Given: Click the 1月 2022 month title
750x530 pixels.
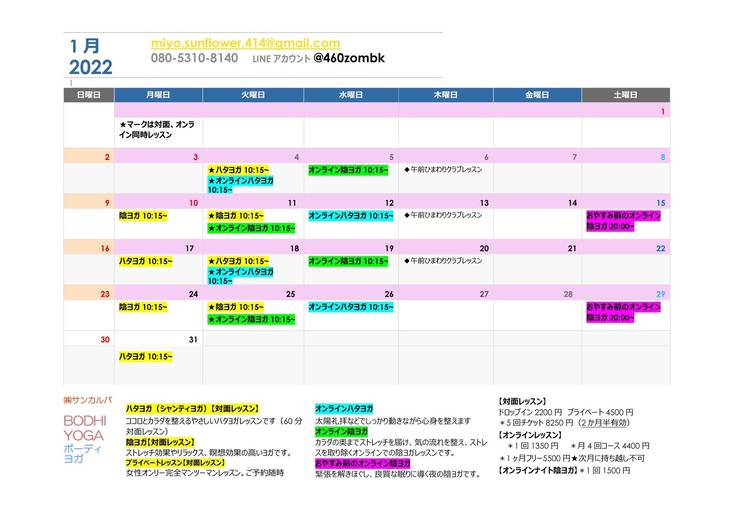Looking at the screenshot, I should [91, 56].
